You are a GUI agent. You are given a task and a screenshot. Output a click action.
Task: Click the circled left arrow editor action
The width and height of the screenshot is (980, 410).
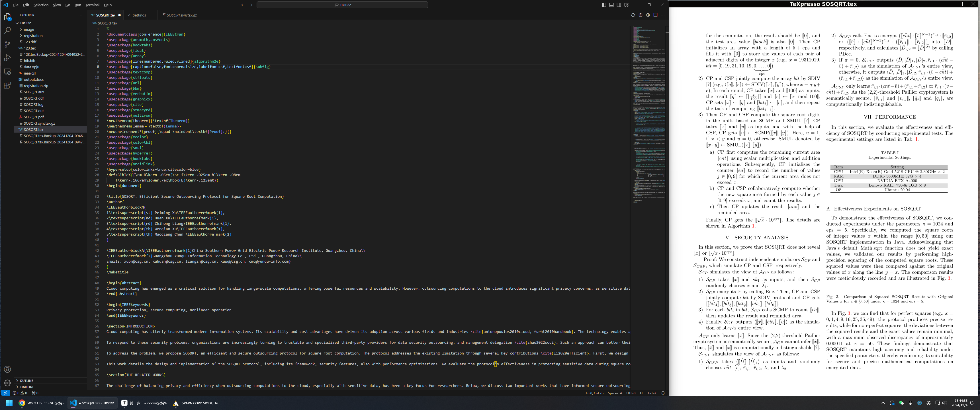click(641, 15)
